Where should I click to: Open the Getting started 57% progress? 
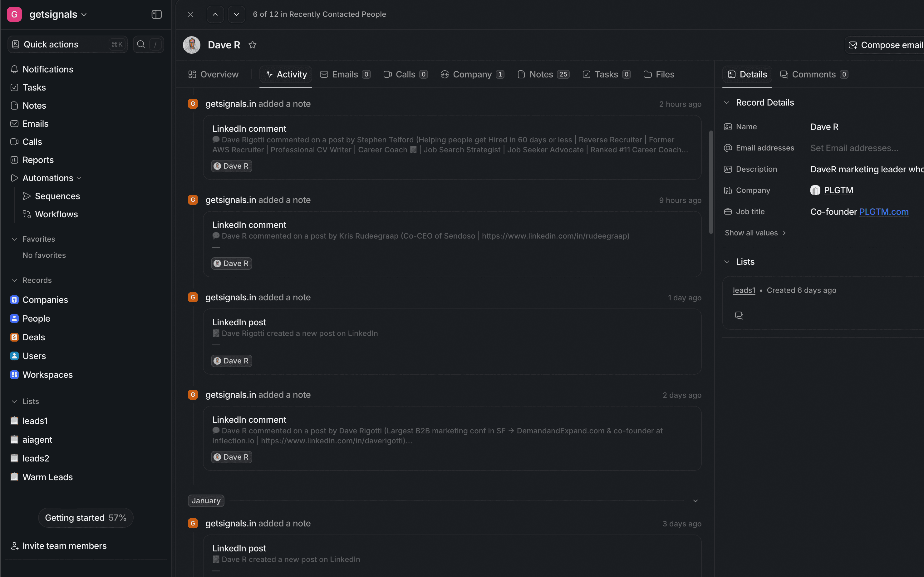pyautogui.click(x=86, y=518)
